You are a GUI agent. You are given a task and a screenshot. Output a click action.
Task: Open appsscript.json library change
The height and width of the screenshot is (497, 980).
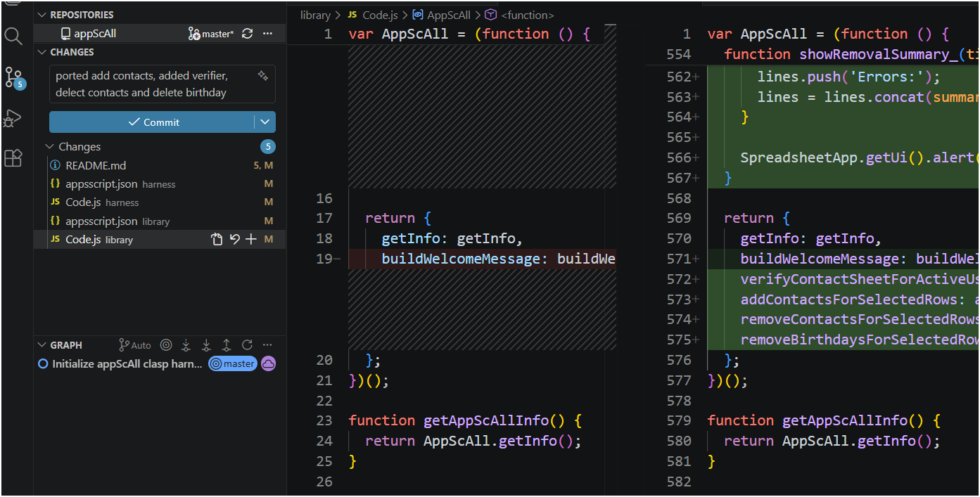click(x=160, y=221)
